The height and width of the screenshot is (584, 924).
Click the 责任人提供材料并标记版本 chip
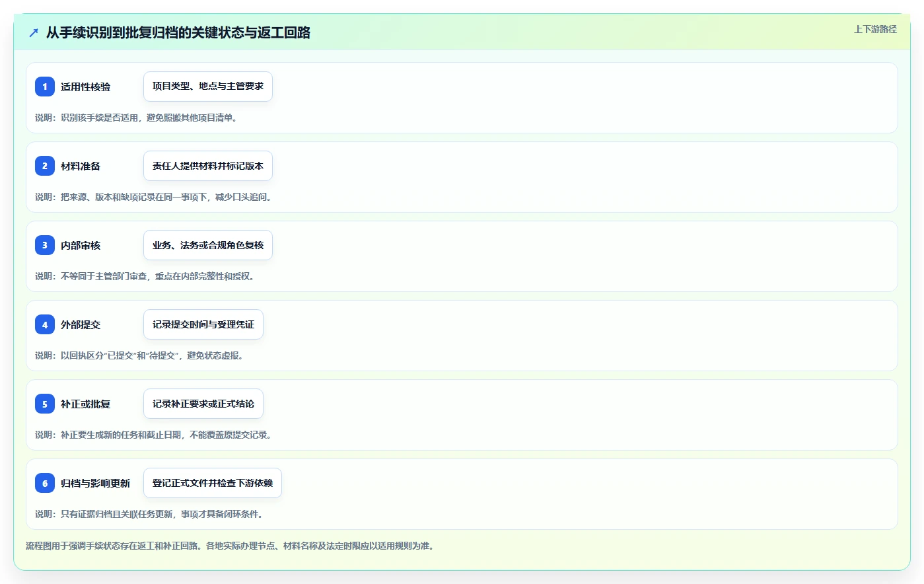[x=208, y=166]
